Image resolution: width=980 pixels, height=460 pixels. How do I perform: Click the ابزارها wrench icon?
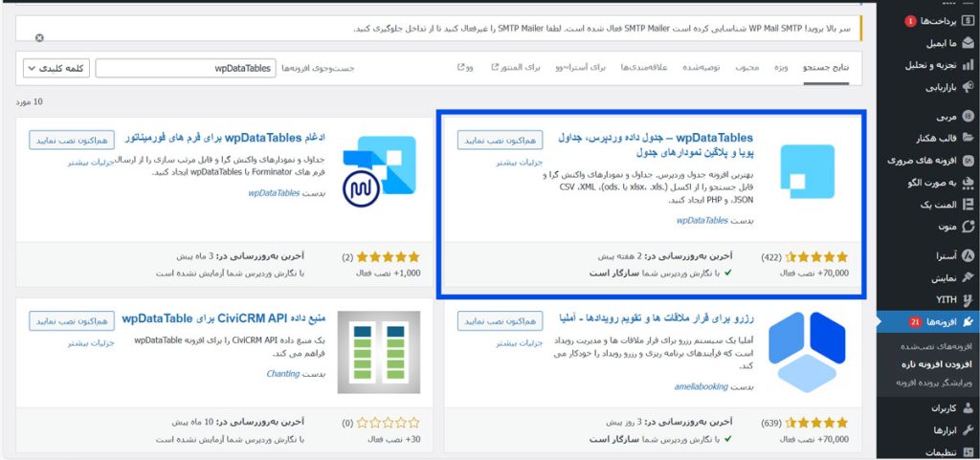pyautogui.click(x=968, y=430)
